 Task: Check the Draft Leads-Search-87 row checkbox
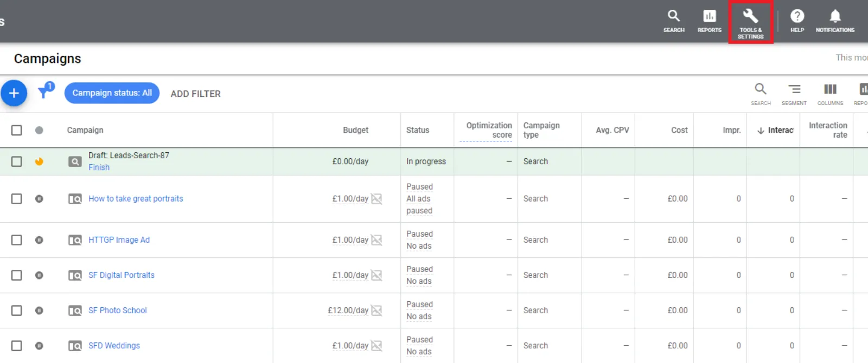click(17, 161)
